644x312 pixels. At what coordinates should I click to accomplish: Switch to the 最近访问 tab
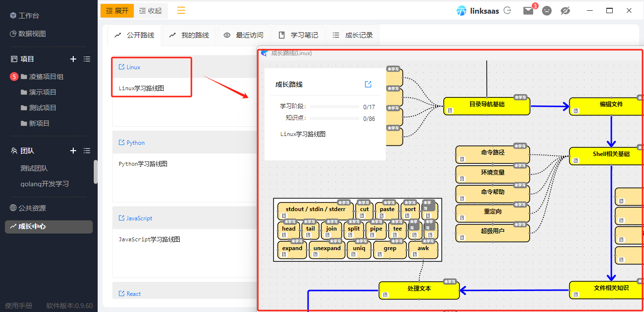pos(244,35)
